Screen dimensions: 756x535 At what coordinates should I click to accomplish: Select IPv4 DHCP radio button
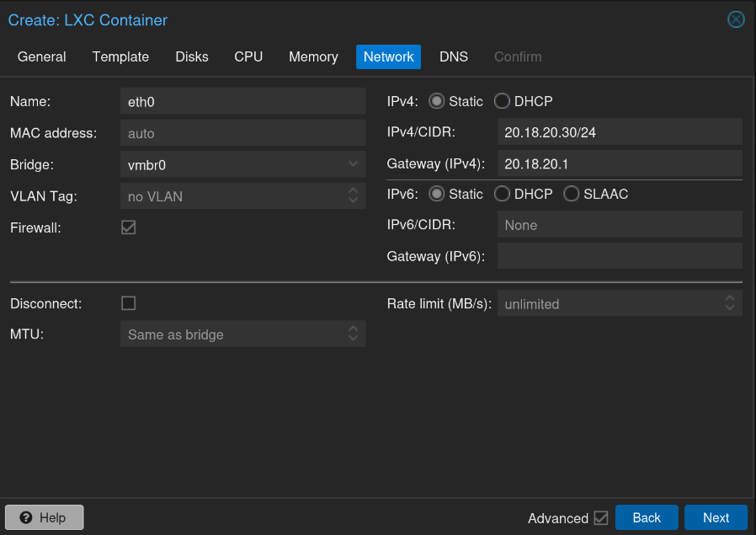pos(502,101)
